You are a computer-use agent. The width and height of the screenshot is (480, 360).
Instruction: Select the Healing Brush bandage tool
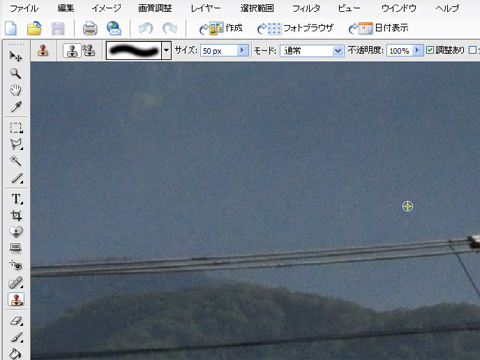(16, 283)
